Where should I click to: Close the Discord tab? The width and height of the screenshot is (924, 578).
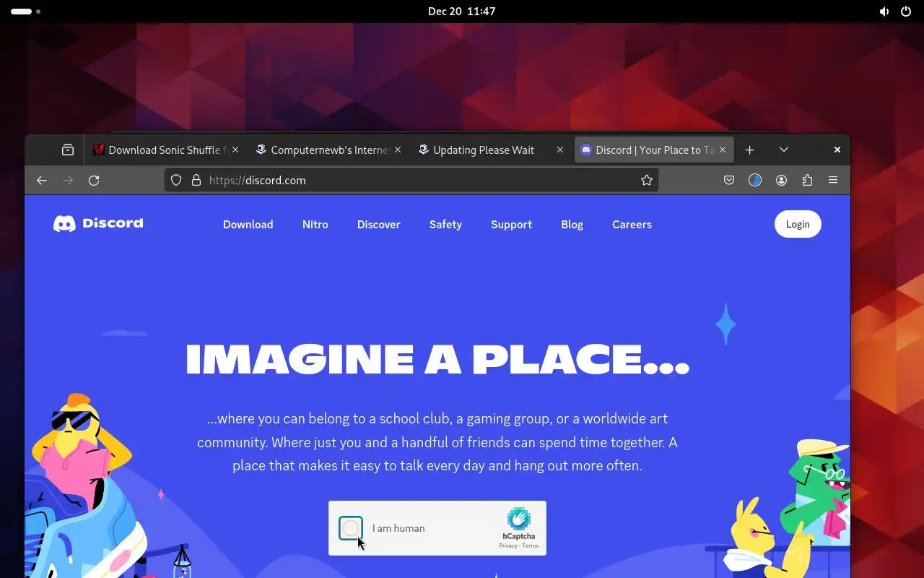pyautogui.click(x=723, y=150)
